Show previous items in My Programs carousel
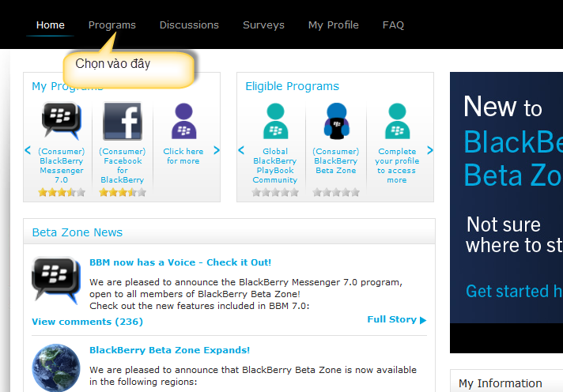Screen dimensions: 563x392 pyautogui.click(x=28, y=150)
